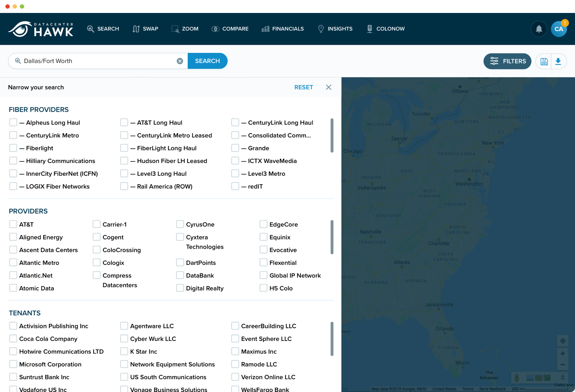
Task: Click the Fiber Providers list scrollbar
Action: [x=332, y=135]
